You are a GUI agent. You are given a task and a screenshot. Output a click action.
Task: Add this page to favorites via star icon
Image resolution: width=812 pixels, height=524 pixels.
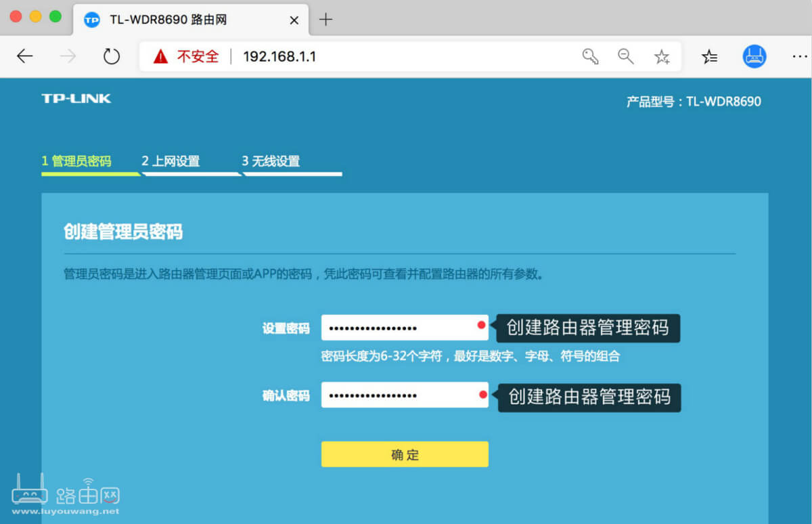point(662,56)
